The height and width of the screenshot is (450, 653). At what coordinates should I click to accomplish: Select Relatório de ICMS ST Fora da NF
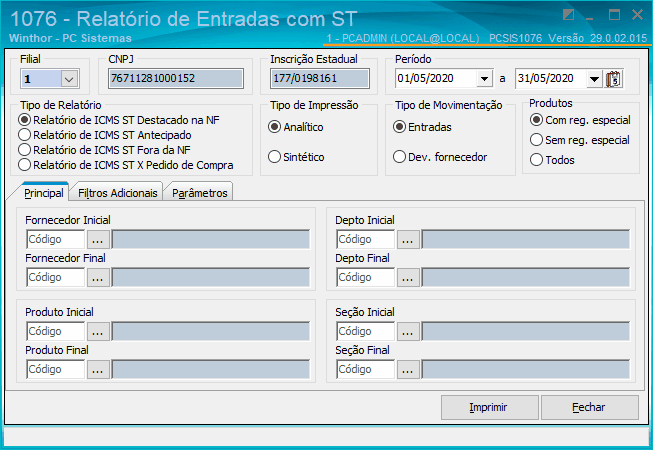click(x=105, y=150)
